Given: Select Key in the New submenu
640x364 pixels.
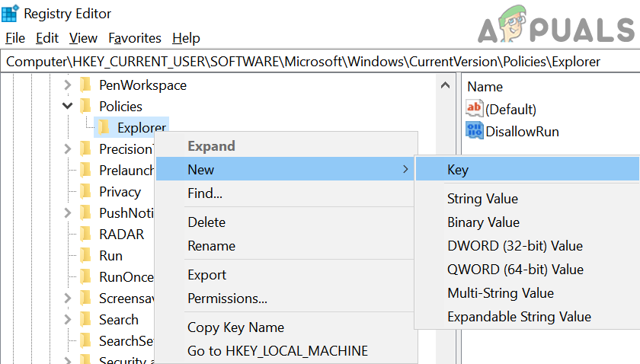Looking at the screenshot, I should 527,169.
